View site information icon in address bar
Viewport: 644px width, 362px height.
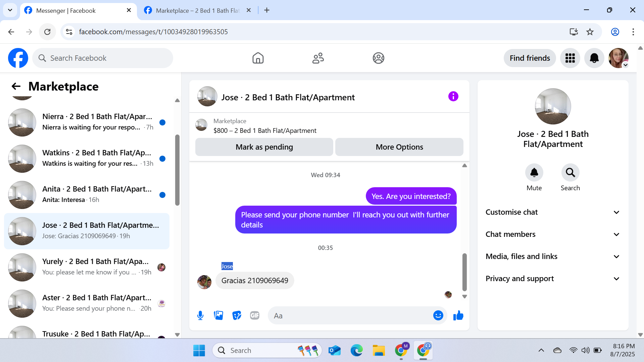click(x=69, y=32)
